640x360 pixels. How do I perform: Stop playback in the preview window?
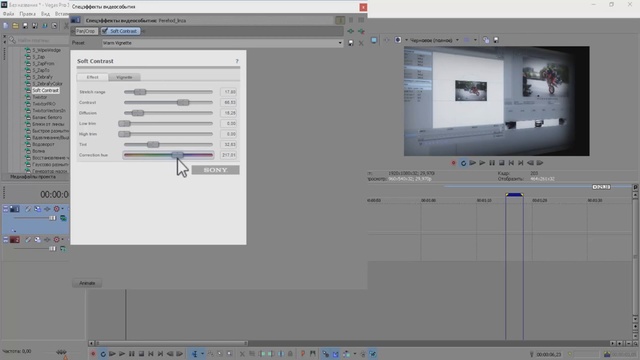pos(502,163)
